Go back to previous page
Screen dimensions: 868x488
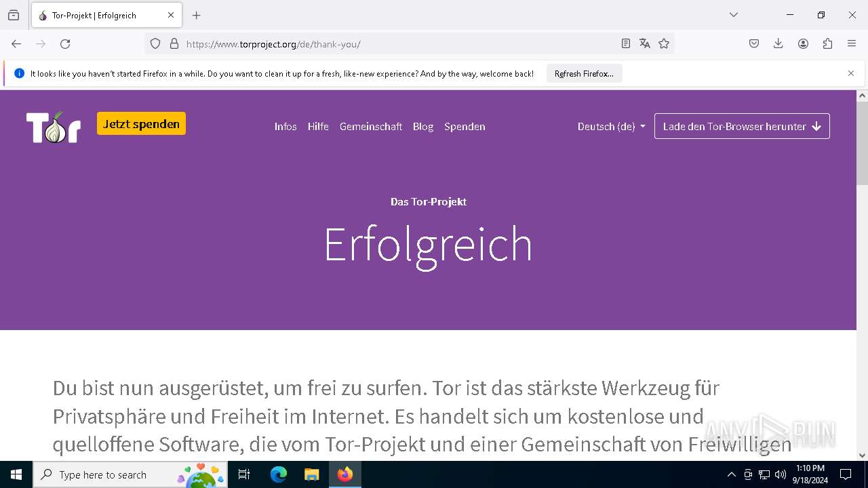pyautogui.click(x=16, y=44)
